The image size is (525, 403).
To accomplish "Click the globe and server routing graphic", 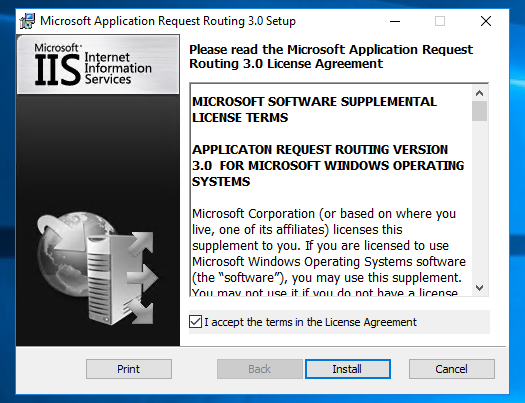I will click(98, 268).
